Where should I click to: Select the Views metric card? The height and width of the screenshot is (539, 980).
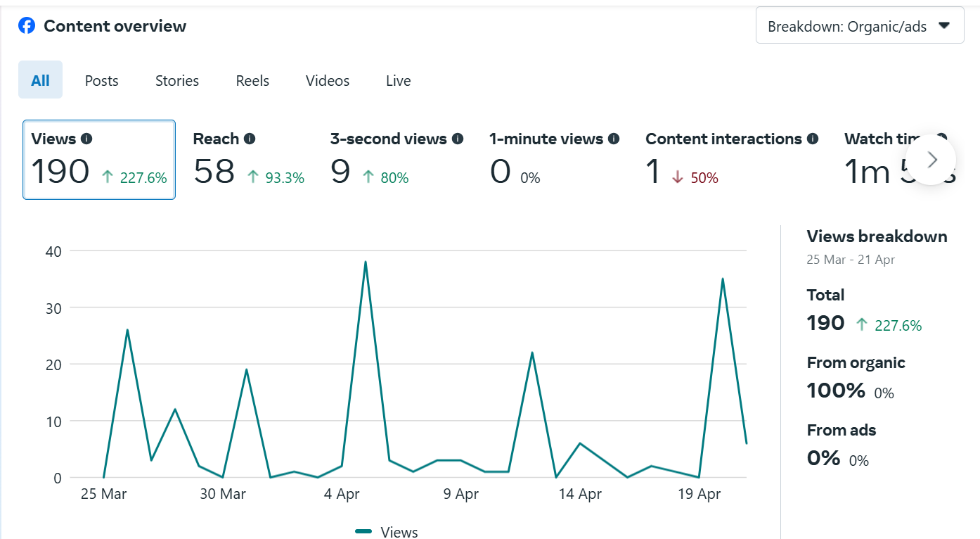click(x=99, y=160)
